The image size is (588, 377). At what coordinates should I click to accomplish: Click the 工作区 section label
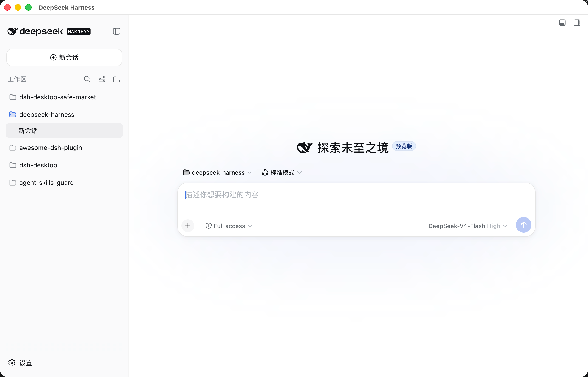click(17, 79)
